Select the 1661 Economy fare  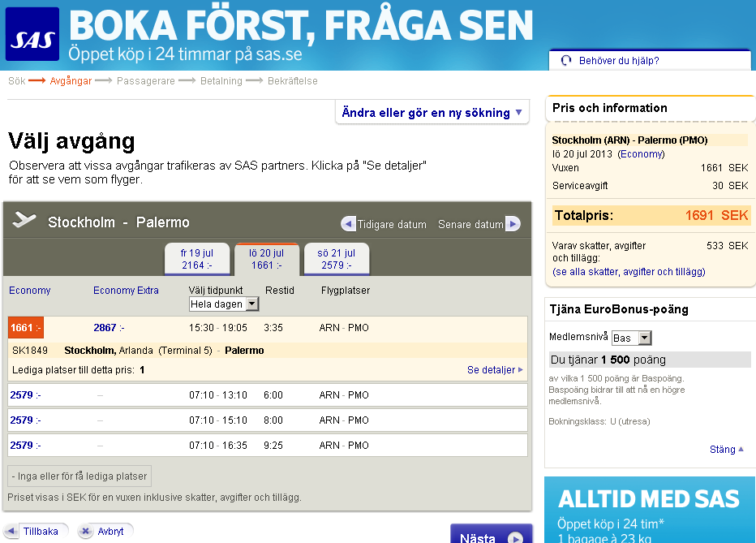pyautogui.click(x=26, y=327)
